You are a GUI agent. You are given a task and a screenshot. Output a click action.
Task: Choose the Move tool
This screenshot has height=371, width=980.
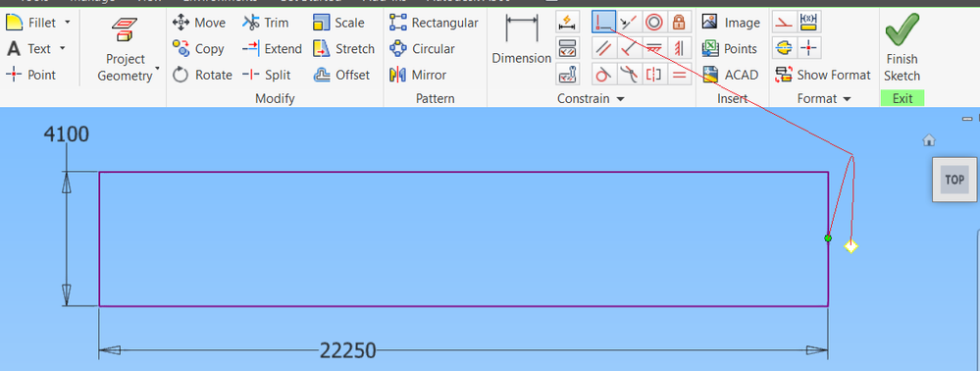point(199,24)
